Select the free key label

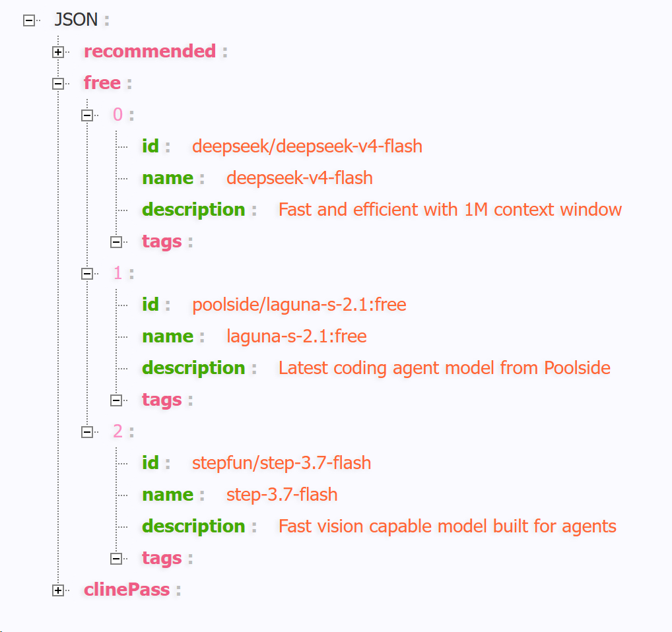coord(102,82)
